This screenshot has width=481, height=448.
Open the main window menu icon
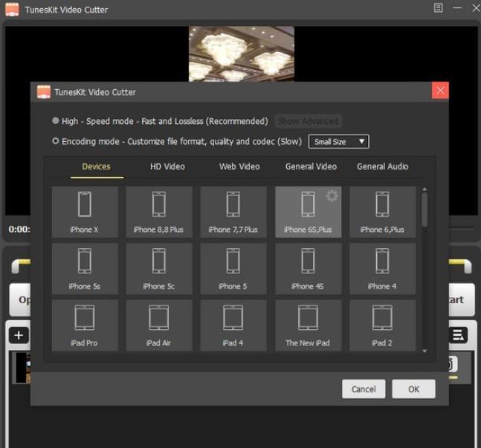[438, 7]
